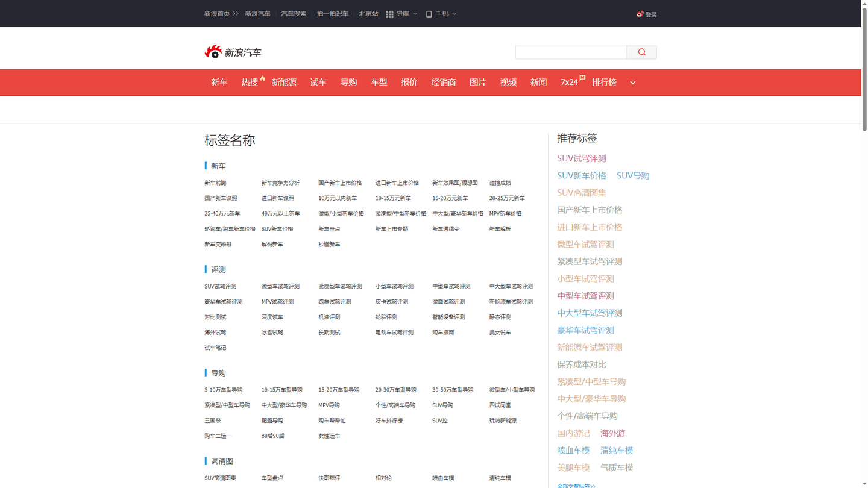868x488 pixels.
Task: Open the 新车通缉令 tag
Action: (x=446, y=229)
